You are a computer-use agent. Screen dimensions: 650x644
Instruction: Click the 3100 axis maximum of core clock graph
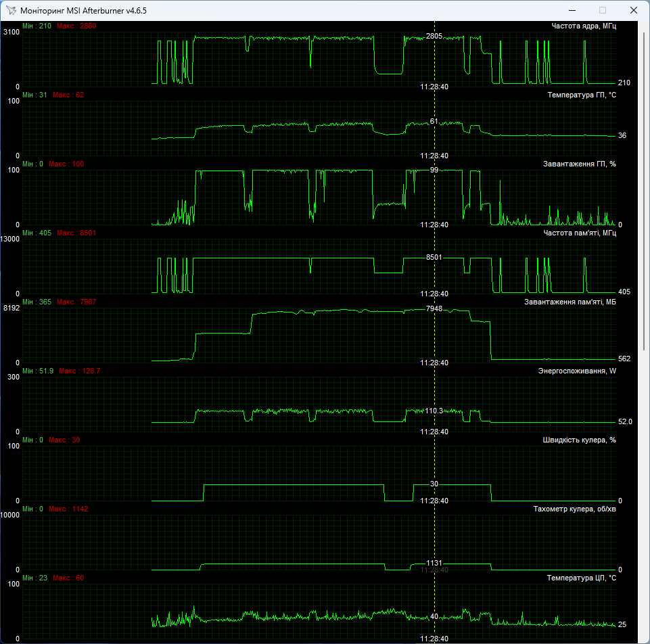11,32
